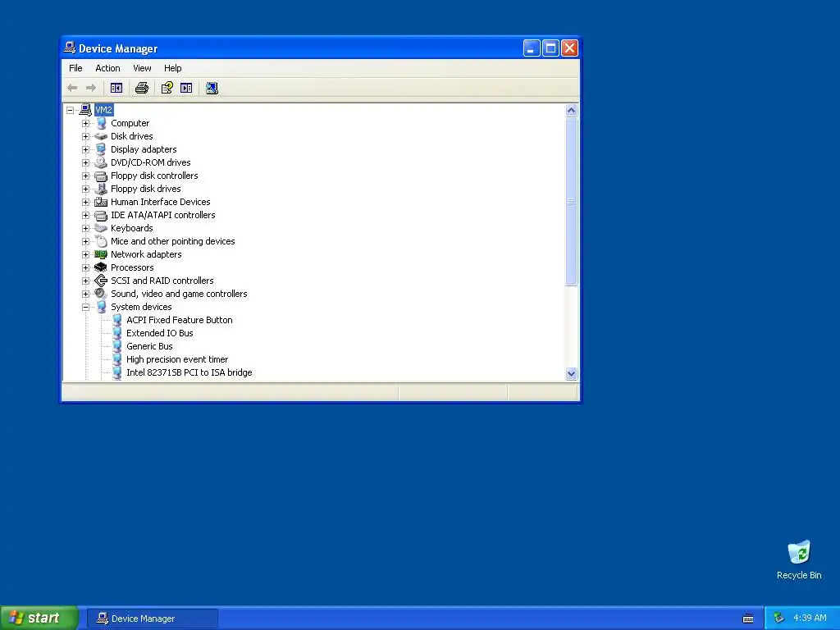Click Device Manager taskbar button

(152, 619)
